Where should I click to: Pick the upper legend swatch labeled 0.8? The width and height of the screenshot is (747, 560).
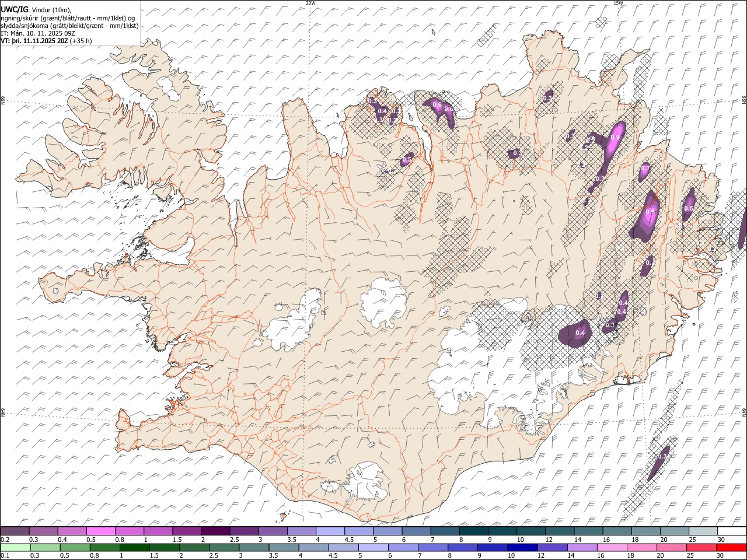(130, 531)
